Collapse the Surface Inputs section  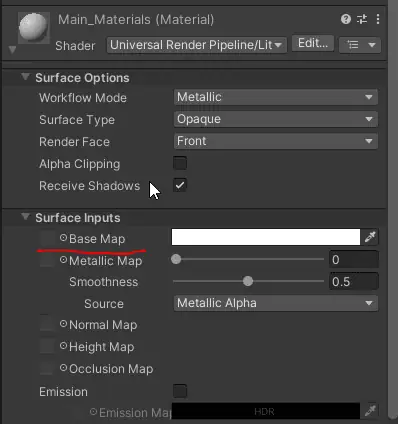click(x=25, y=217)
